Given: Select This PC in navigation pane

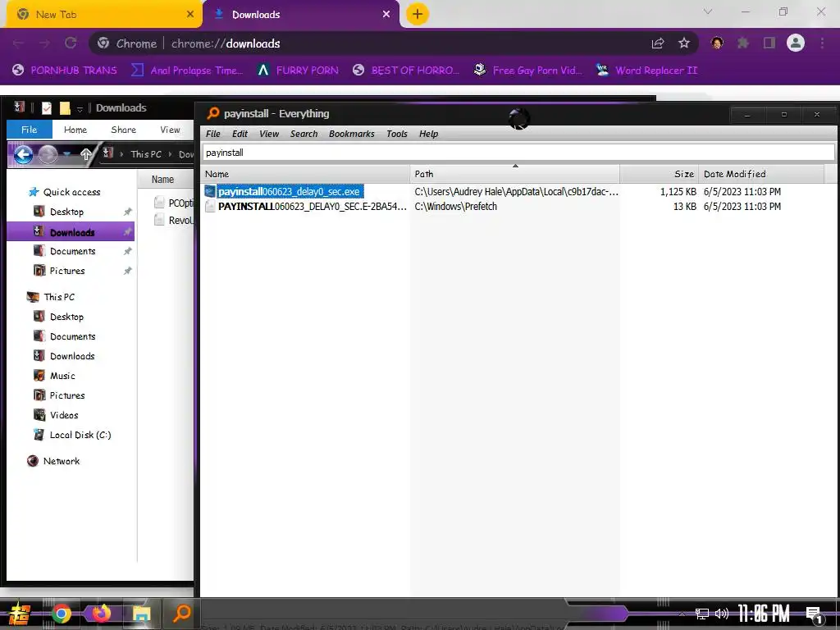Looking at the screenshot, I should [59, 297].
